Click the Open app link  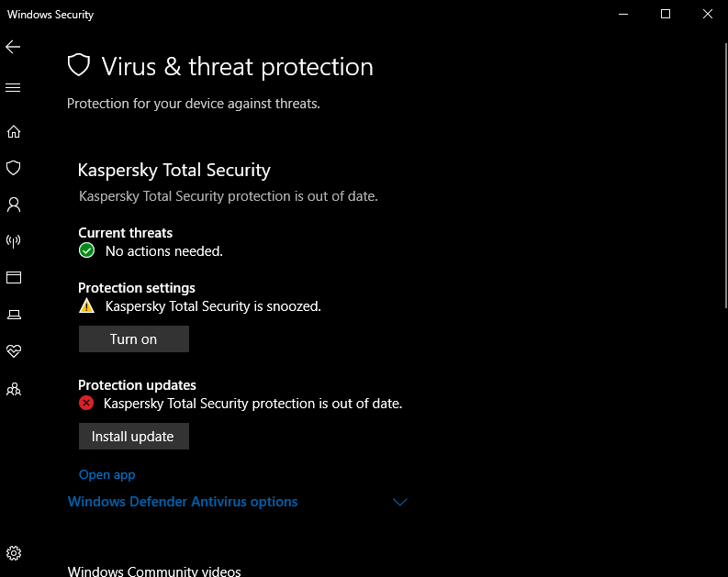click(x=106, y=475)
